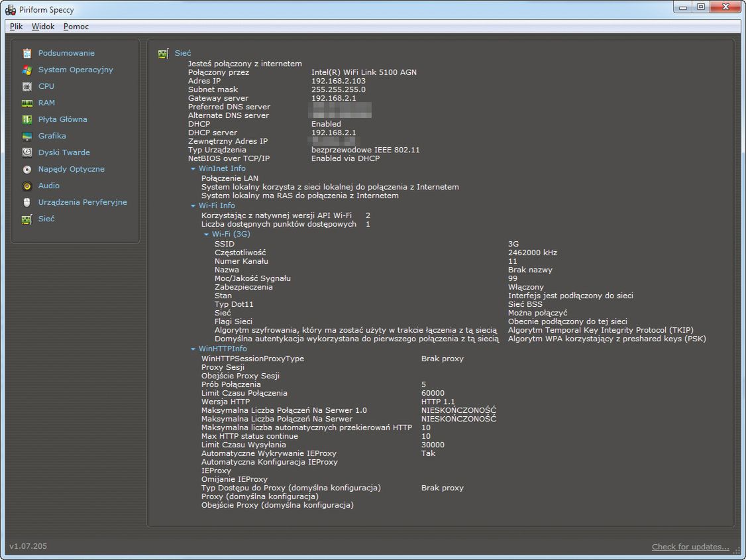Select the Sieć entry in the sidebar

[46, 219]
